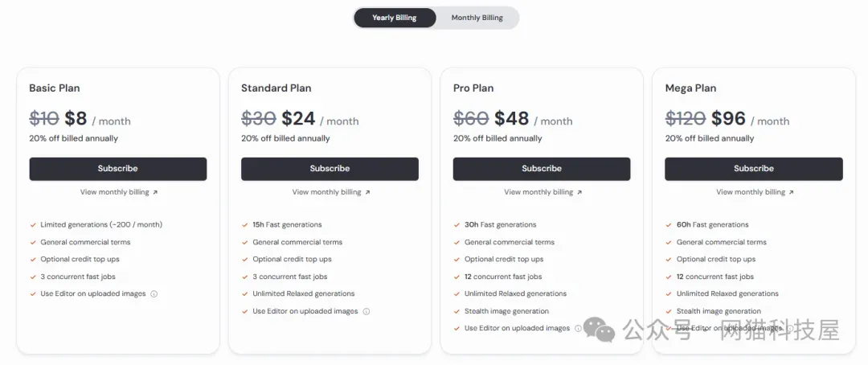
Task: Subscribe to the Basic Plan
Action: (118, 169)
